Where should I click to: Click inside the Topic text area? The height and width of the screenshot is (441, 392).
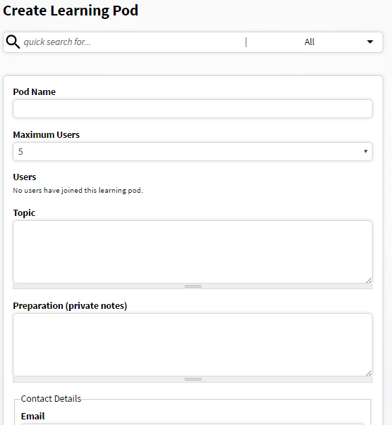193,252
